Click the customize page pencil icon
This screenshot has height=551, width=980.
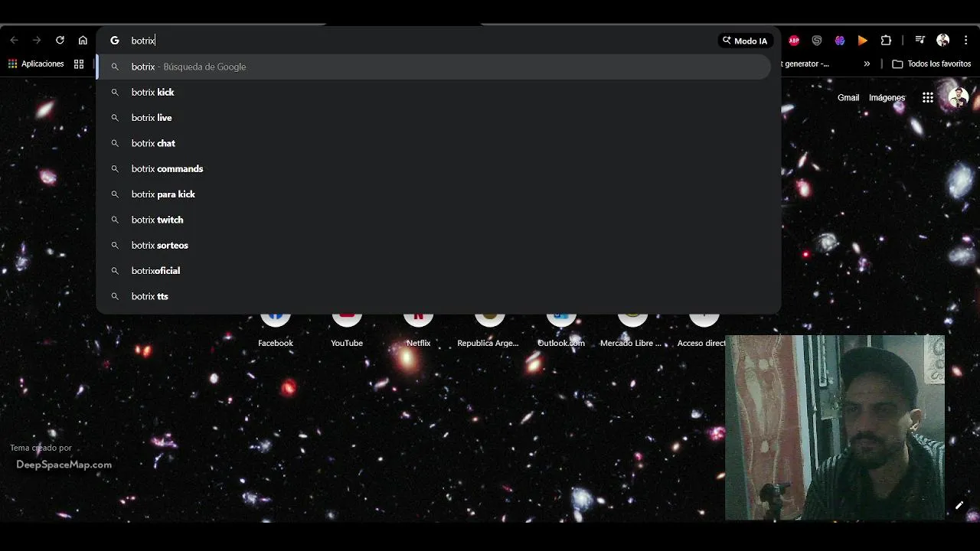click(x=959, y=505)
